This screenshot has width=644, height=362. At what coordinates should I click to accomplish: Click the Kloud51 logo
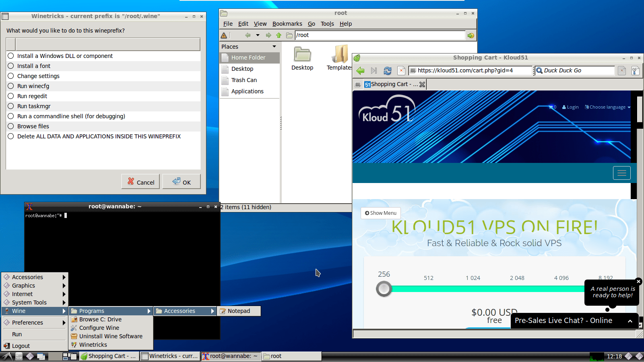click(386, 109)
